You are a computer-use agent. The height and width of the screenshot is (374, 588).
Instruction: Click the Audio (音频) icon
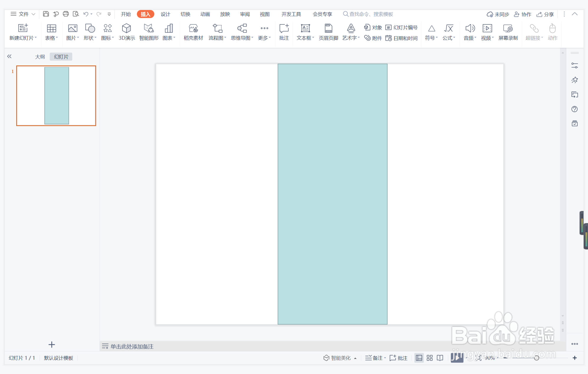pyautogui.click(x=470, y=28)
